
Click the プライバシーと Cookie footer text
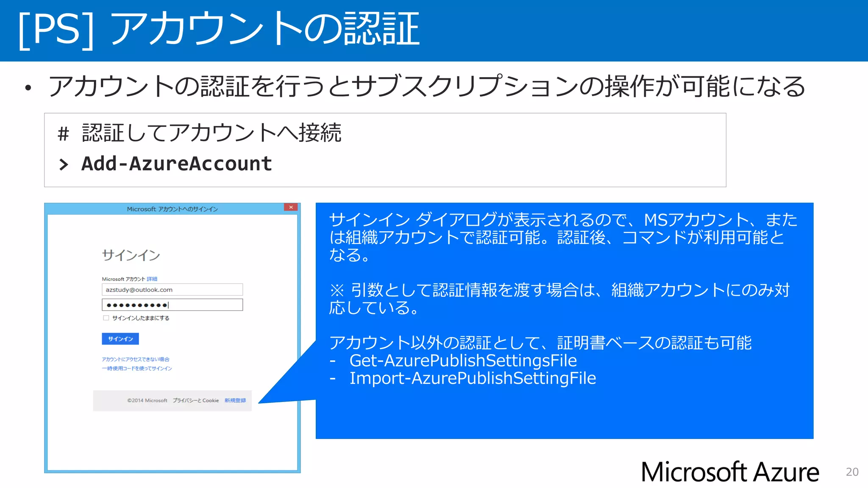[x=195, y=400]
